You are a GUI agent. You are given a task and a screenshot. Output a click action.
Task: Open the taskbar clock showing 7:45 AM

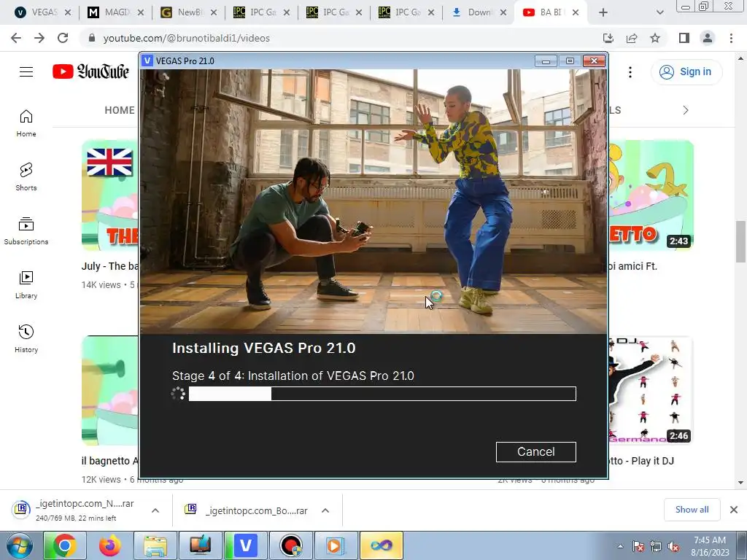pos(710,546)
